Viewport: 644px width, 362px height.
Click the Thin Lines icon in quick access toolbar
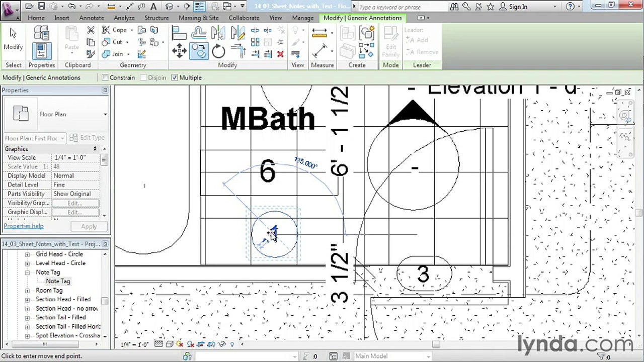click(199, 7)
